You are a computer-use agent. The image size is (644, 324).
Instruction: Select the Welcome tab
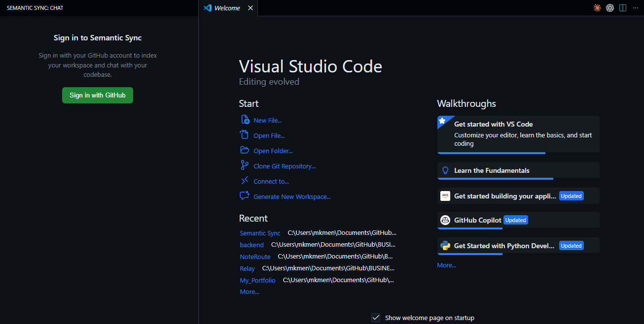(228, 8)
